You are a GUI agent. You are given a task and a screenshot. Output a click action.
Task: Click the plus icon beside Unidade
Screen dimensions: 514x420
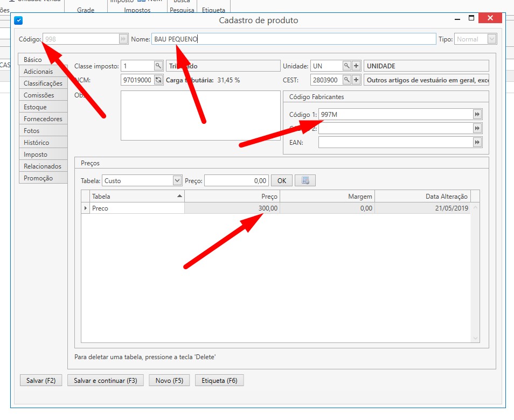(x=356, y=66)
